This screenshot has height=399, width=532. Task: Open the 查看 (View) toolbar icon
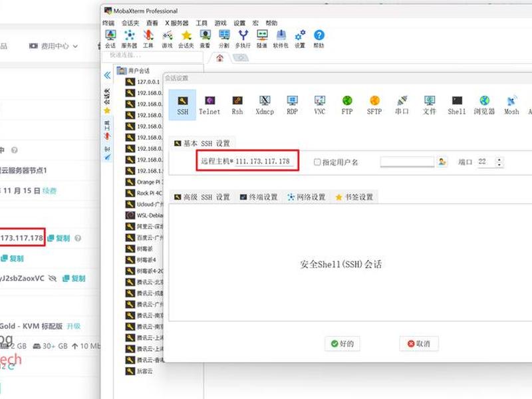click(x=205, y=39)
